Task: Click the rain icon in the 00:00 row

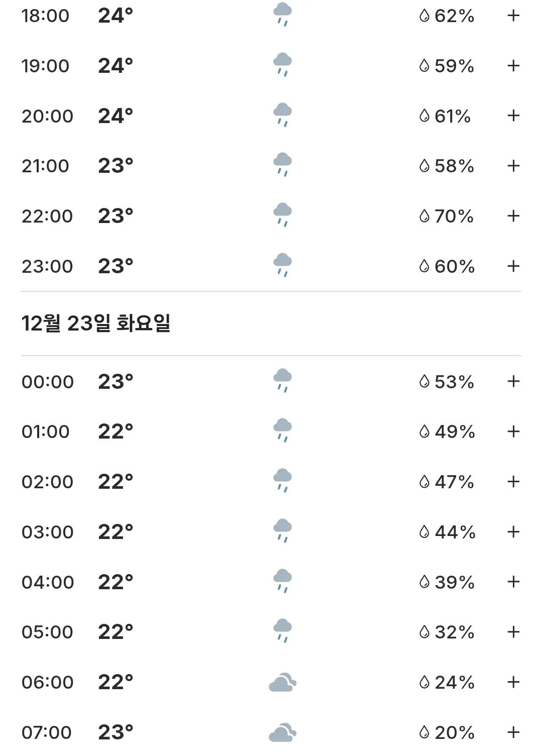Action: pyautogui.click(x=282, y=381)
